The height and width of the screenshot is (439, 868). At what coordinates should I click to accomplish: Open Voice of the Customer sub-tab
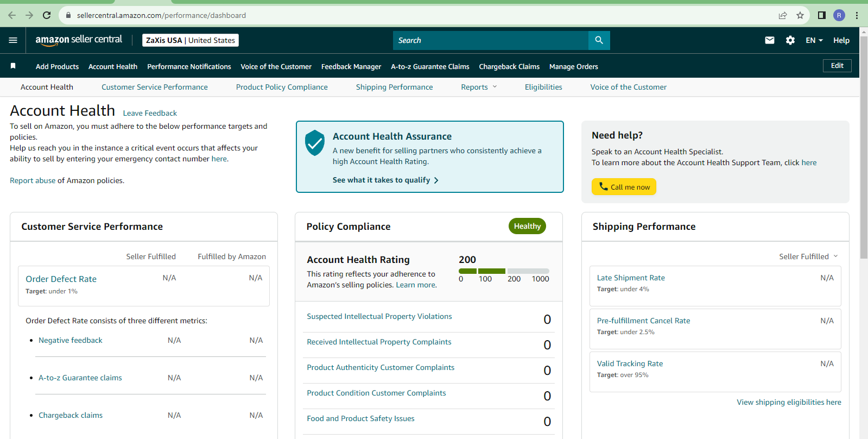click(x=629, y=87)
